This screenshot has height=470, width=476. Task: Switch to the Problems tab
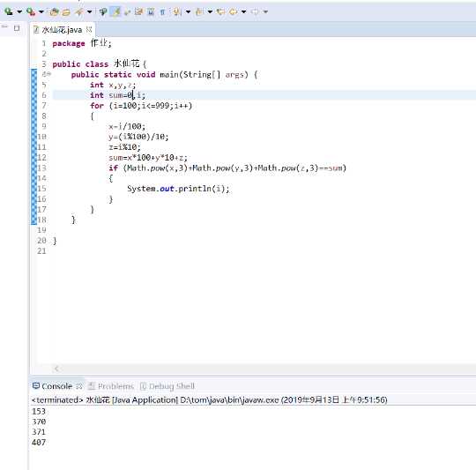pyautogui.click(x=111, y=386)
